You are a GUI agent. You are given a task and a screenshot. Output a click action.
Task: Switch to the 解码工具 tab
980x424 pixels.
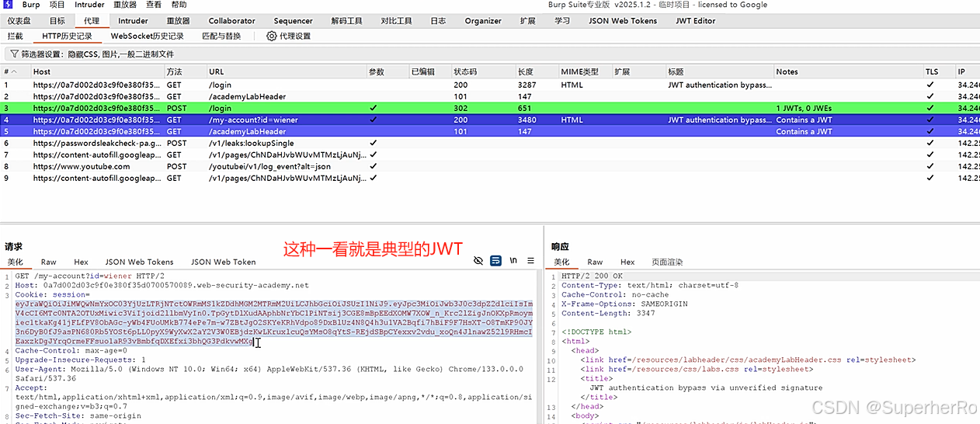tap(346, 21)
